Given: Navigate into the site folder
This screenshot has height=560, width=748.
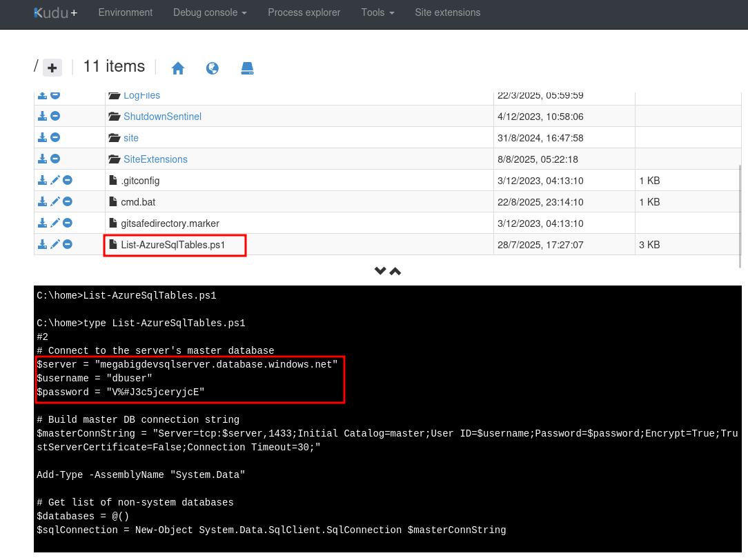Looking at the screenshot, I should click(131, 138).
